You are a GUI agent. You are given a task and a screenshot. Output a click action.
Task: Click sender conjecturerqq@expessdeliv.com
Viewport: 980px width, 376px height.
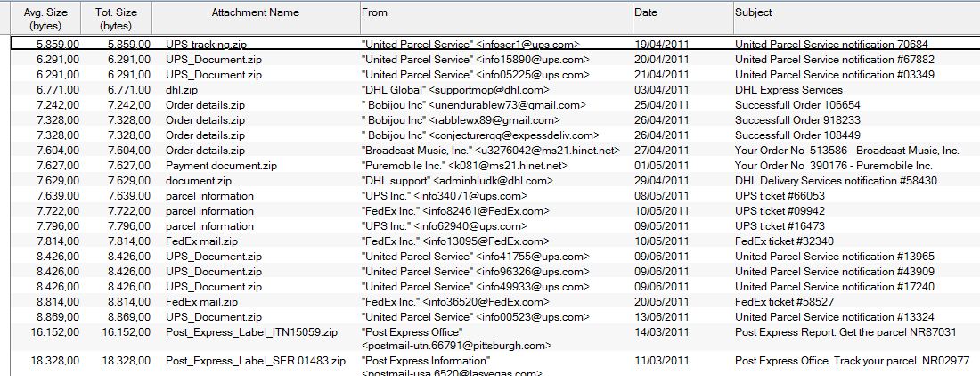[x=514, y=135]
